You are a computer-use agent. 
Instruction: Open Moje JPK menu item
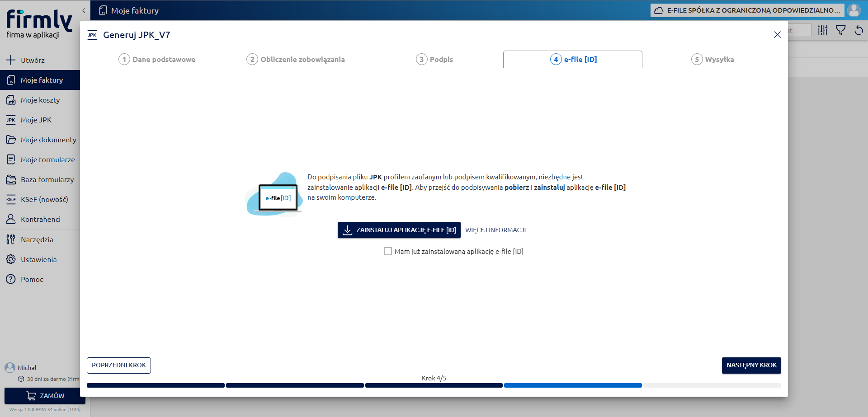click(40, 120)
